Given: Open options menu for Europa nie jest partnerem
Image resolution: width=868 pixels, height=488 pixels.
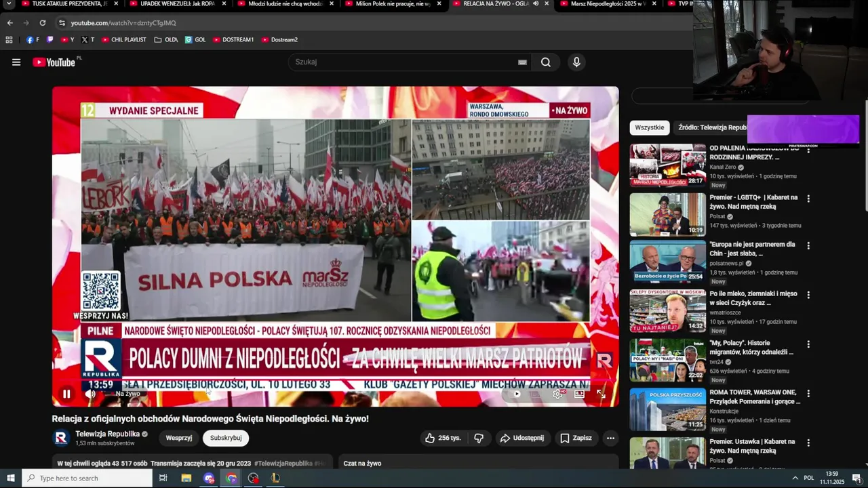Looking at the screenshot, I should [808, 245].
